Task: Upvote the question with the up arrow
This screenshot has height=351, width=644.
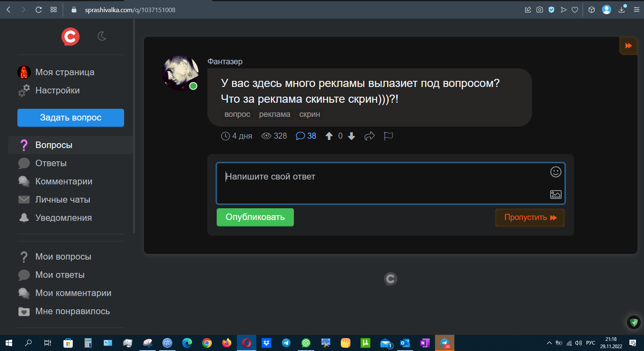Action: coord(329,136)
